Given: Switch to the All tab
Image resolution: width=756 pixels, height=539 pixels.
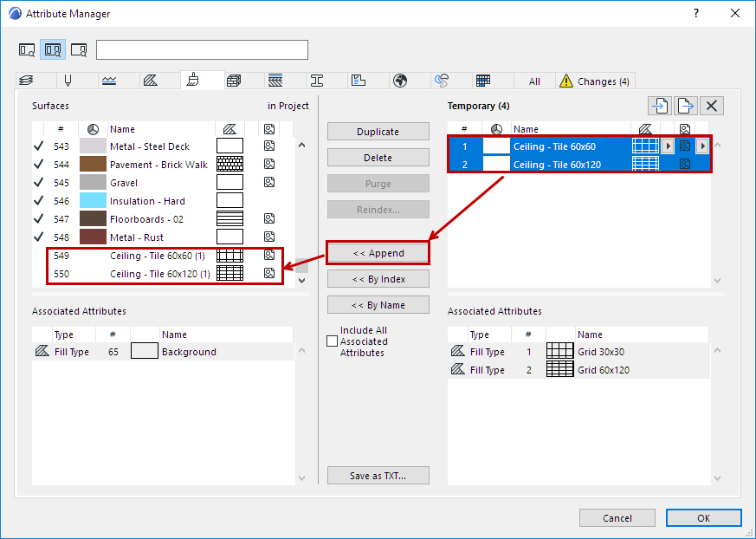Looking at the screenshot, I should [x=534, y=81].
